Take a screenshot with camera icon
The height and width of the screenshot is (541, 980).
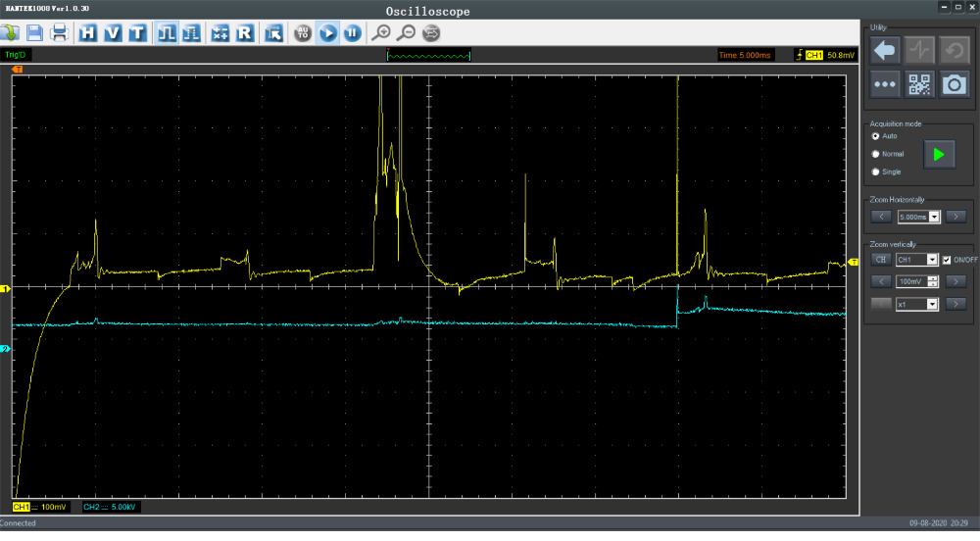[955, 84]
